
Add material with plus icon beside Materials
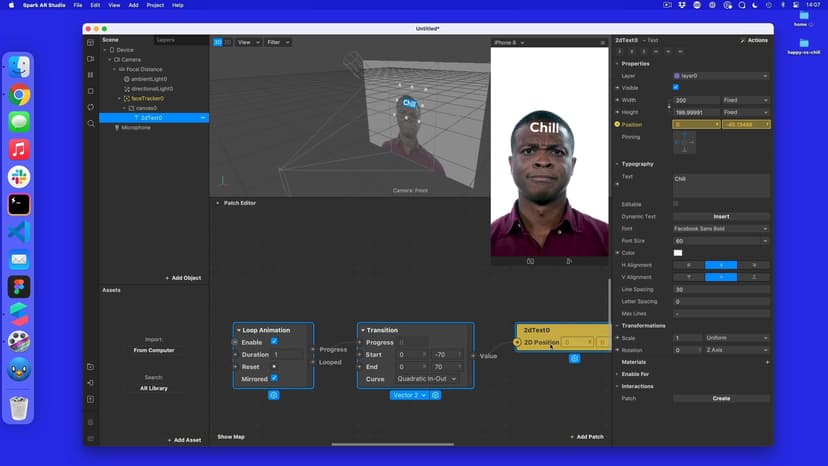(x=767, y=362)
